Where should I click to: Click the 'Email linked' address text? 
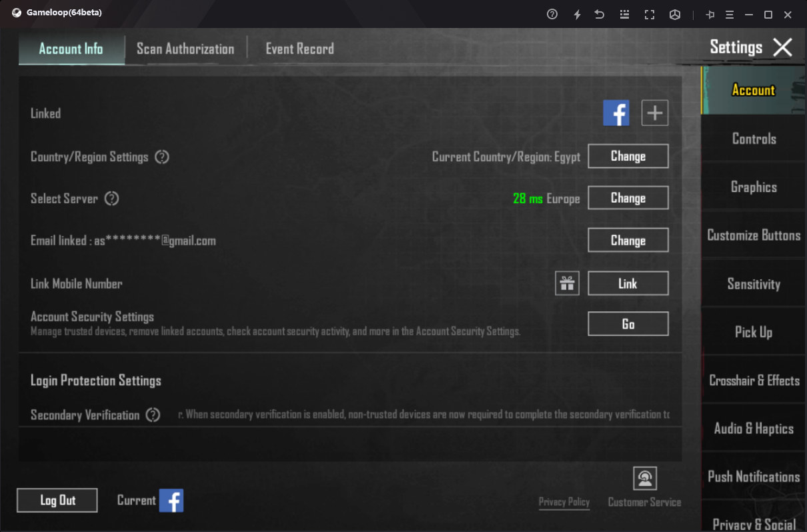click(123, 241)
